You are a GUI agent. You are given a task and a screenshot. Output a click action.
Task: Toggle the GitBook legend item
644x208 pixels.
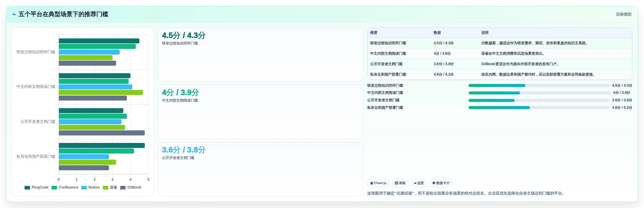131,188
